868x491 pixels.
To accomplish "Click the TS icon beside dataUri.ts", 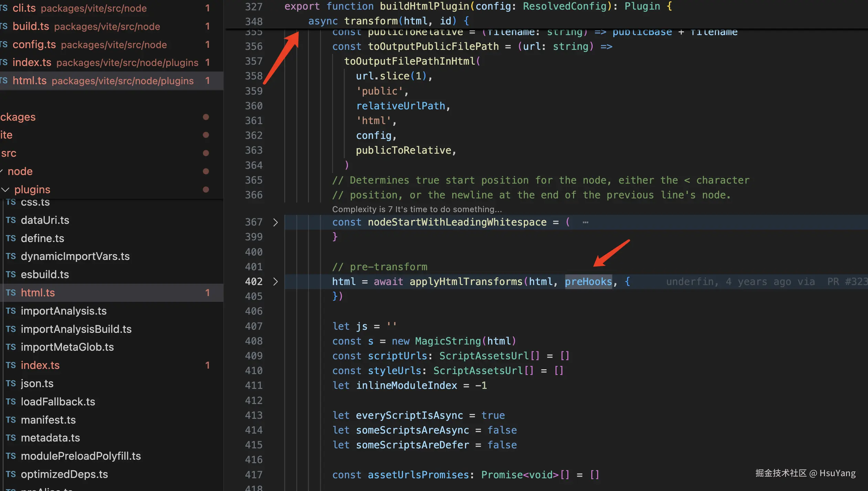I will [x=11, y=220].
